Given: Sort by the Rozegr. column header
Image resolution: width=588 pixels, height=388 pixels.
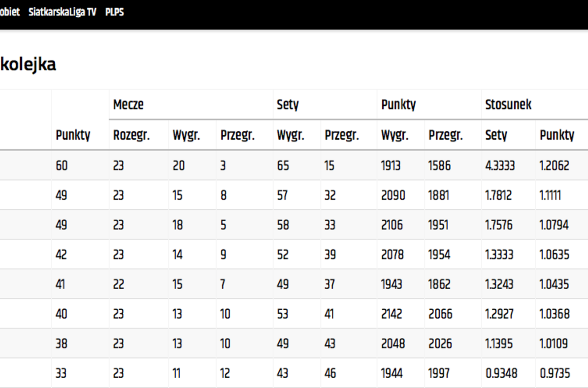Looking at the screenshot, I should click(x=131, y=135).
